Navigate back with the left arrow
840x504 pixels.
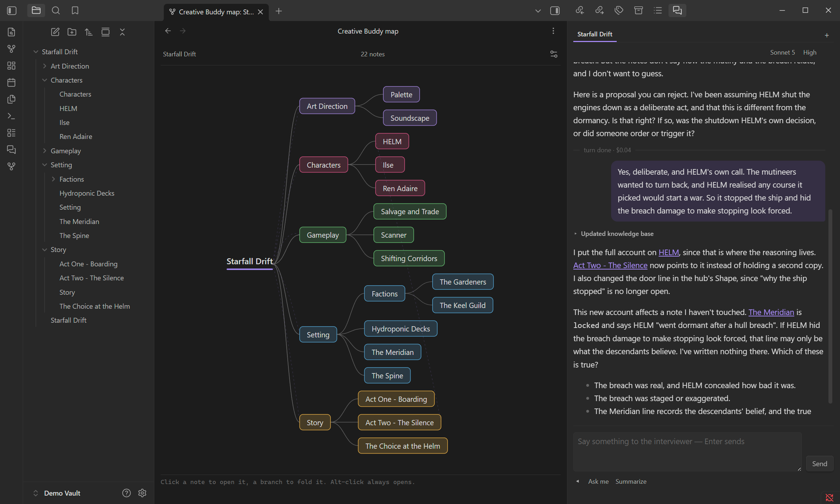tap(168, 31)
